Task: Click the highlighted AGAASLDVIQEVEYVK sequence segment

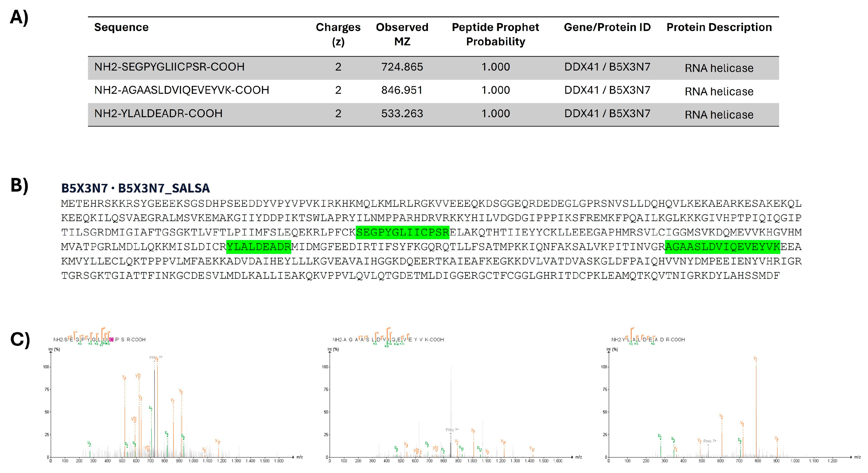Action: (723, 247)
